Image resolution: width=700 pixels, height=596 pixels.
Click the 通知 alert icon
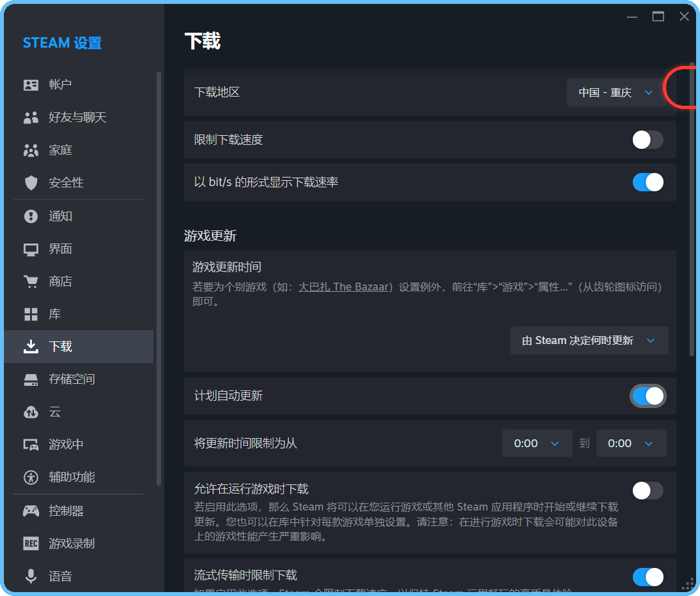tap(31, 216)
